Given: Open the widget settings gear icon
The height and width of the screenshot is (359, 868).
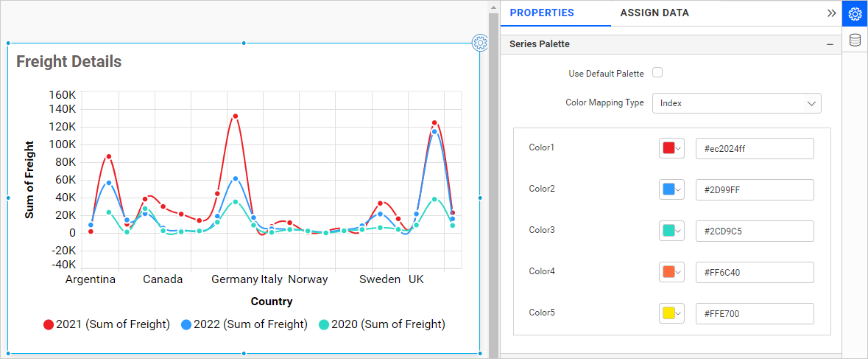Looking at the screenshot, I should click(480, 43).
